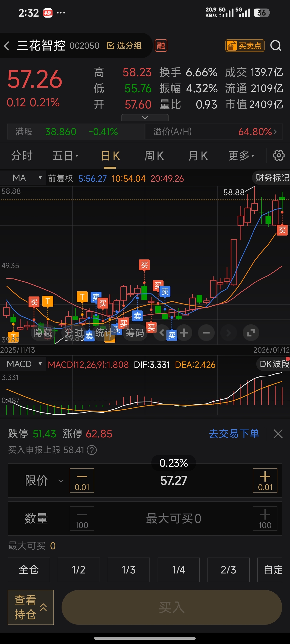Tap the 买入 buy button
Screen dimensions: 290x644
[x=172, y=607]
